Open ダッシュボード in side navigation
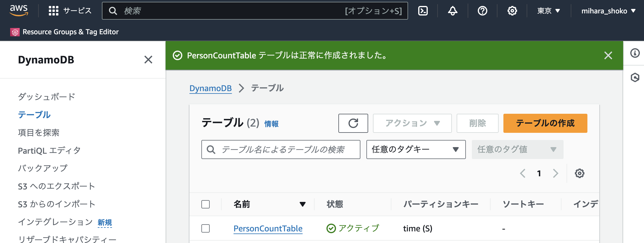644x243 pixels. [x=46, y=97]
